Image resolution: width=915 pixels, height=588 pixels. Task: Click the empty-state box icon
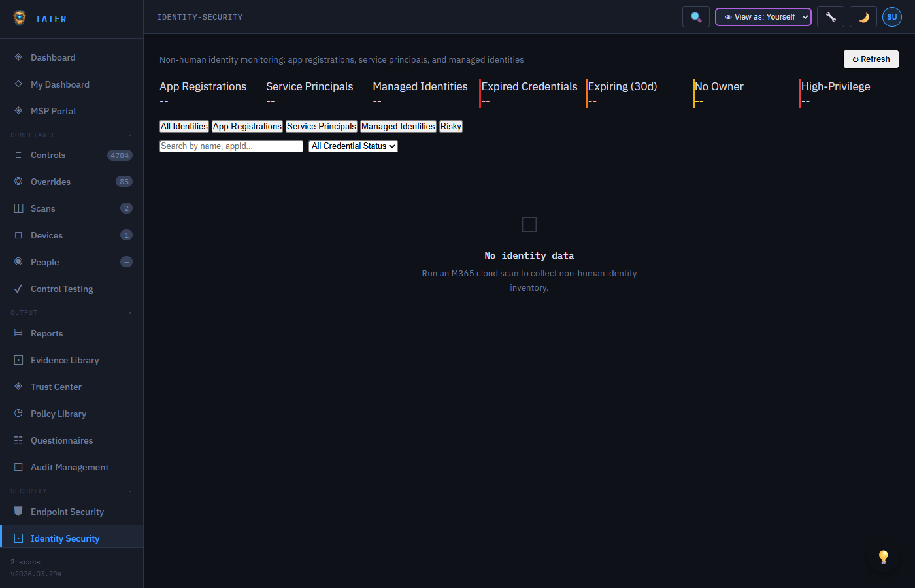529,225
